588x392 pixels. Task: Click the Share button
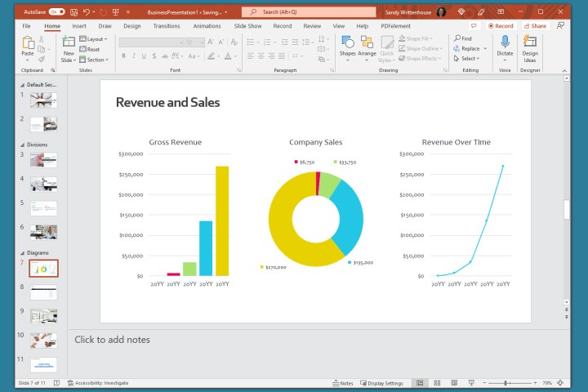[535, 25]
